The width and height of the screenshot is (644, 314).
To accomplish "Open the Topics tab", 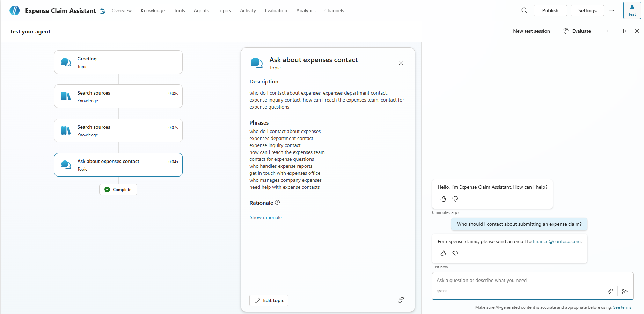I will click(224, 10).
